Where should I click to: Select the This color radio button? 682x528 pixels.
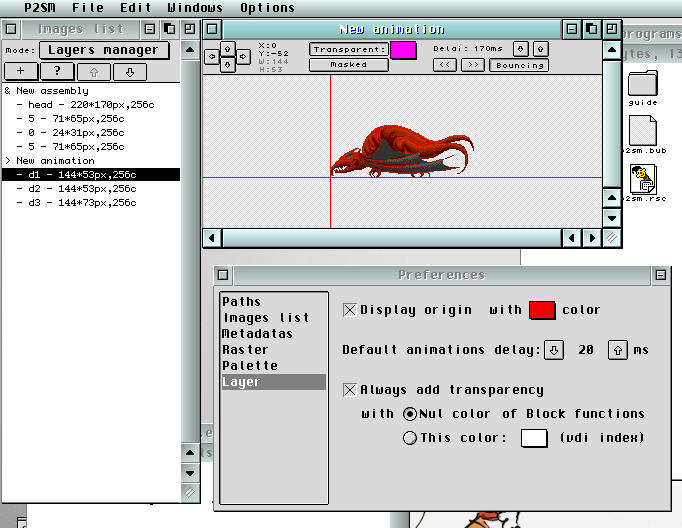point(409,438)
